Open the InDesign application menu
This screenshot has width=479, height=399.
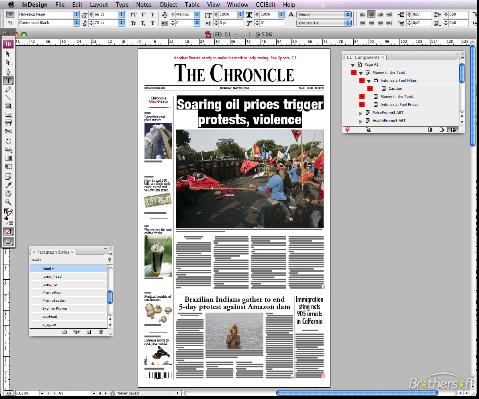pyautogui.click(x=34, y=4)
